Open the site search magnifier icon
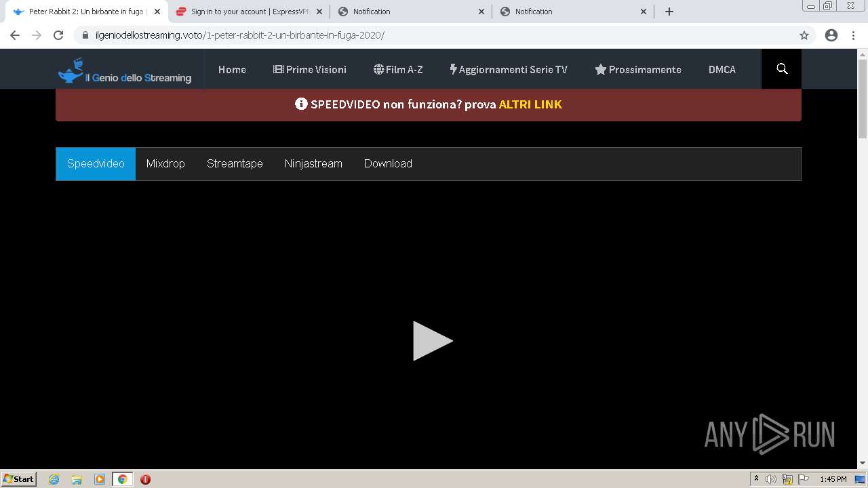 click(x=782, y=69)
